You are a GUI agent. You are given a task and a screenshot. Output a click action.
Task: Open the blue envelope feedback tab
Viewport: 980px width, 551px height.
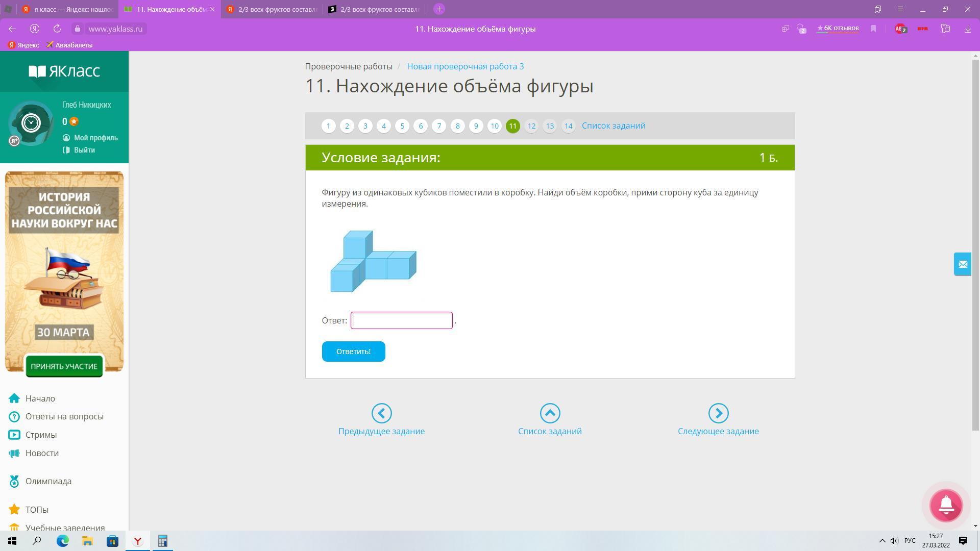point(962,264)
